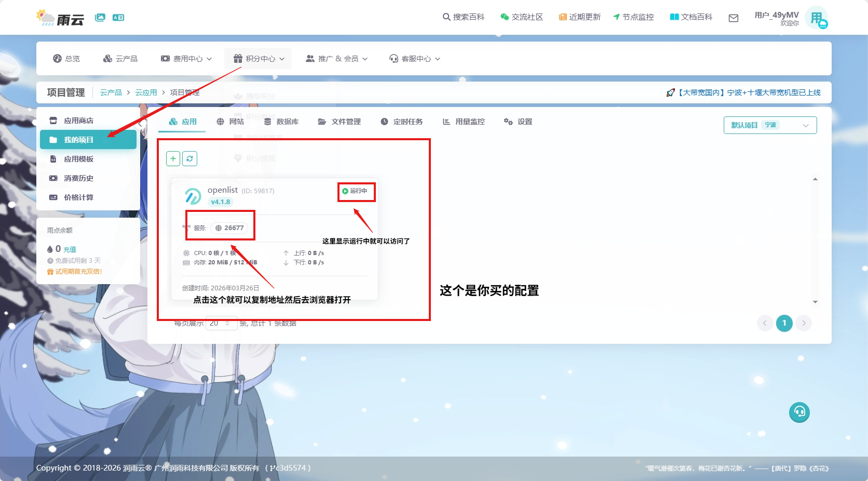Viewport: 868px width, 481px height.
Task: Go to previous page arrow
Action: tap(765, 323)
